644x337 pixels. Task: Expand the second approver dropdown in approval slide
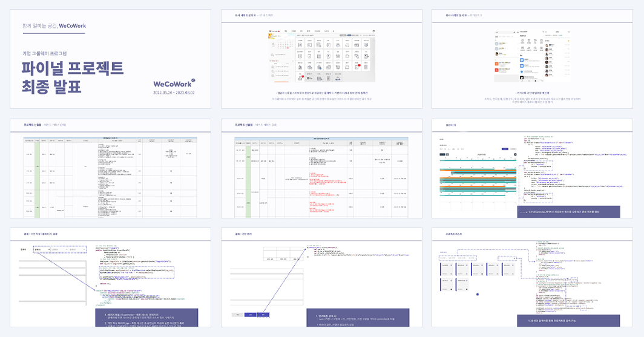(x=60, y=249)
